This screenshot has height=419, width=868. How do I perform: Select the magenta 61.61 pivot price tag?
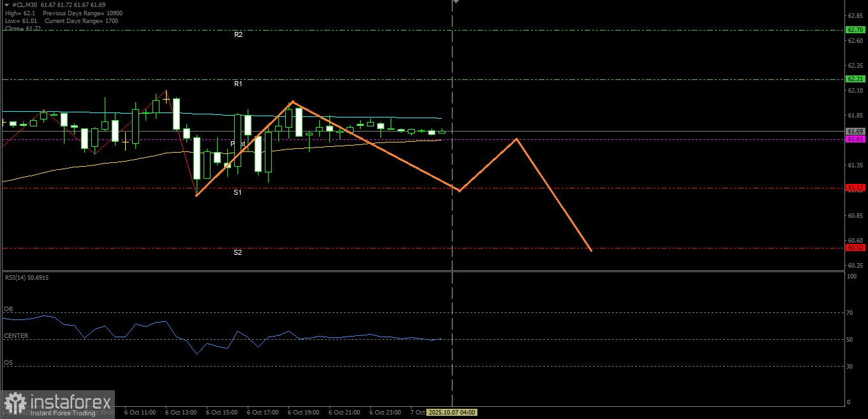tap(855, 139)
